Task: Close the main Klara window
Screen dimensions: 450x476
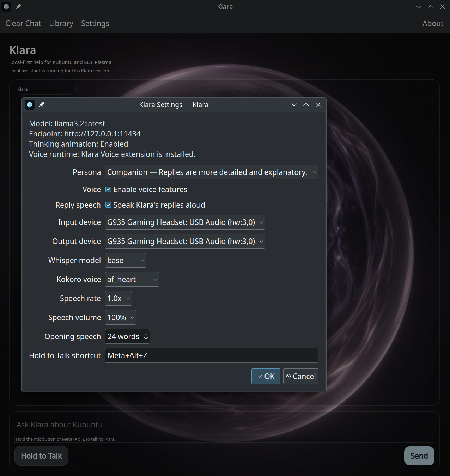Action: (443, 7)
